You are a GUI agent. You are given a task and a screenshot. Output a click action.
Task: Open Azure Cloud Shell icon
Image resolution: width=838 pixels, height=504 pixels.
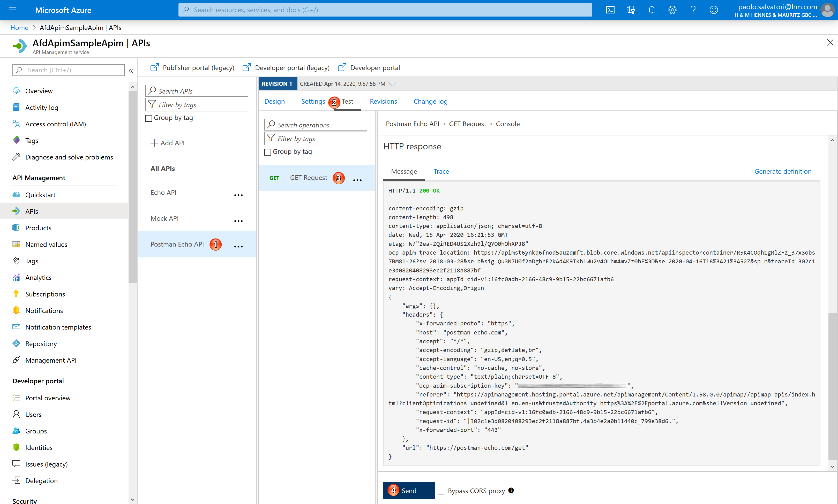pos(610,10)
